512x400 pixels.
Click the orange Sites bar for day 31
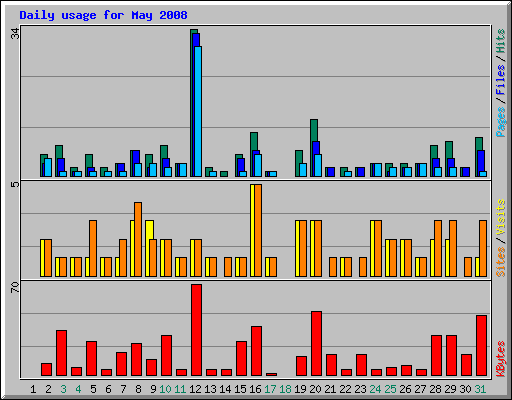(483, 248)
